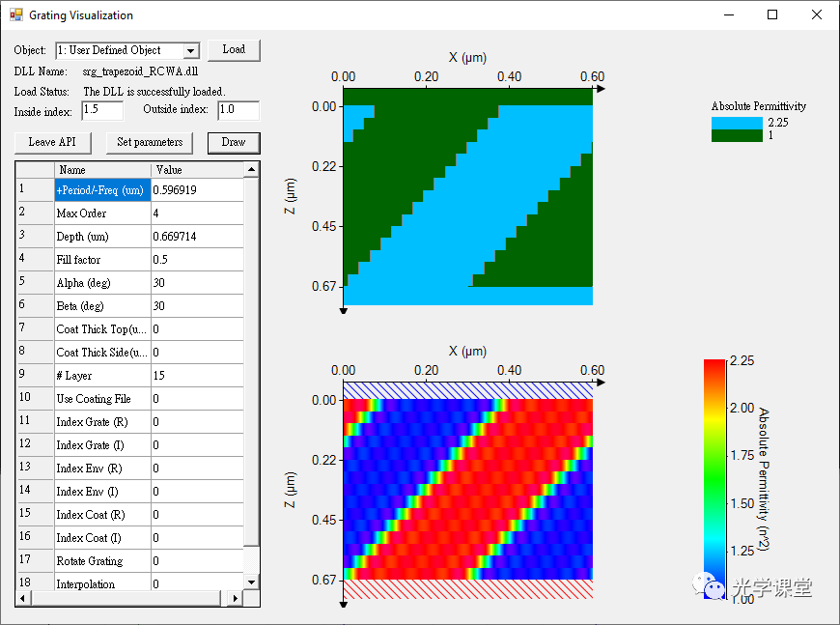Screen dimensions: 840x625
Task: Maximize the Grating Visualization window
Action: tap(771, 15)
